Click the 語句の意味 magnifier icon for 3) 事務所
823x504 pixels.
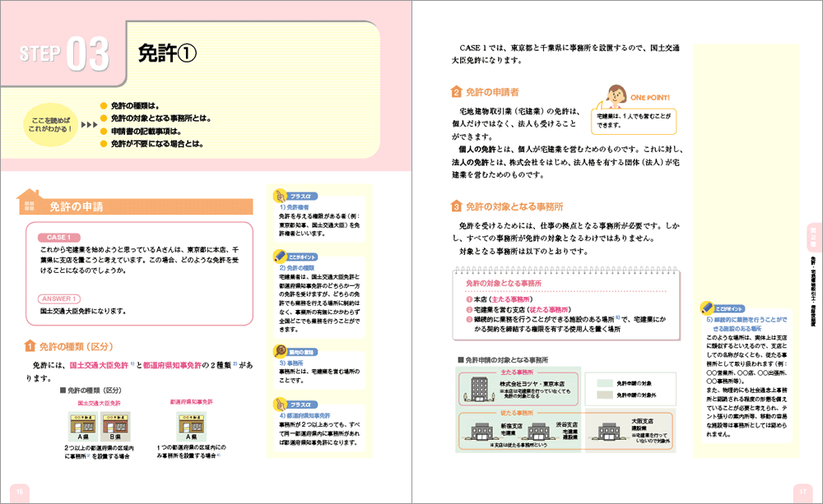[x=280, y=351]
